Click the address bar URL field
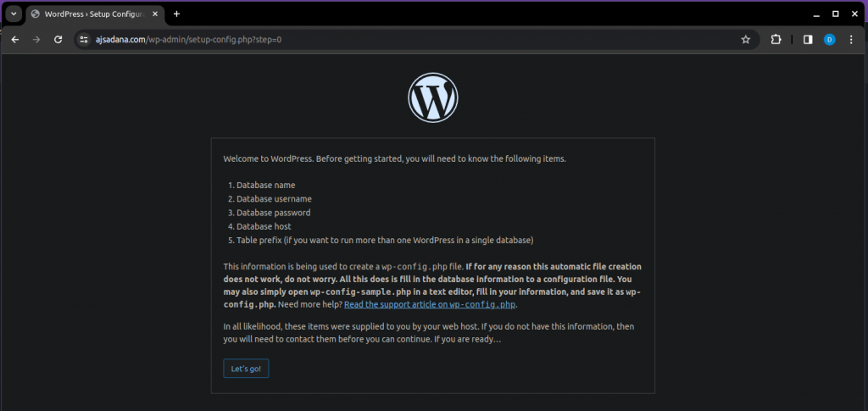This screenshot has height=411, width=868. coord(415,40)
